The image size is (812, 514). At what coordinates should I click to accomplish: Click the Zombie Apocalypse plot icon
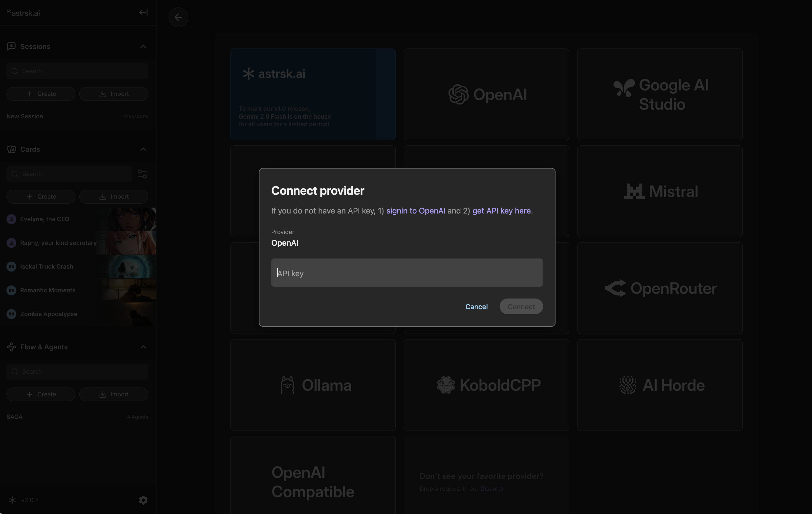click(11, 314)
